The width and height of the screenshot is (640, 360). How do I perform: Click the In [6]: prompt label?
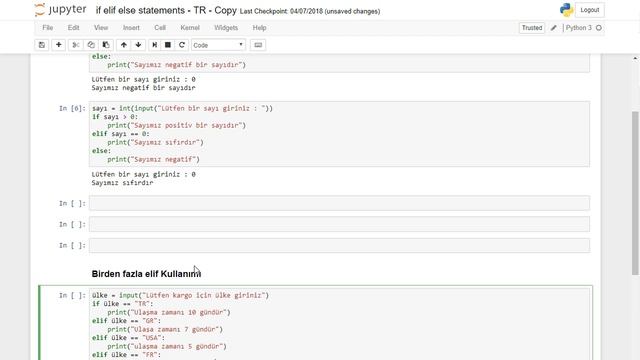72,108
